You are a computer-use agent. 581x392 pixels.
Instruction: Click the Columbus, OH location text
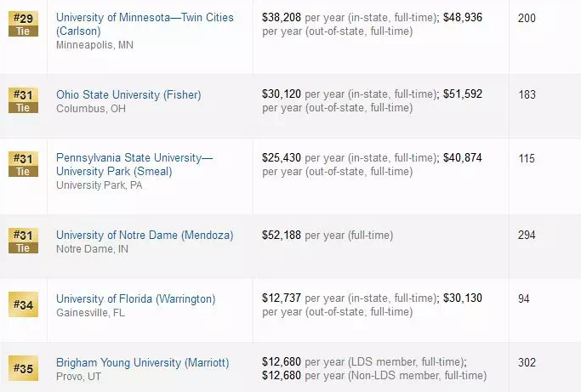pyautogui.click(x=89, y=109)
